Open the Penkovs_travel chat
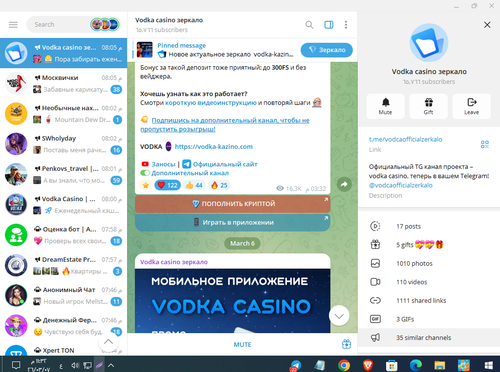The width and height of the screenshot is (500, 372). point(63,174)
